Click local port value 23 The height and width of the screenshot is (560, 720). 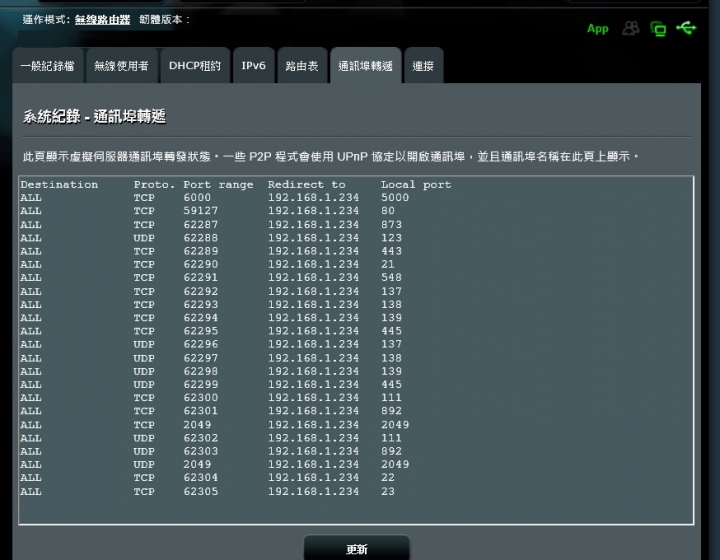[388, 492]
